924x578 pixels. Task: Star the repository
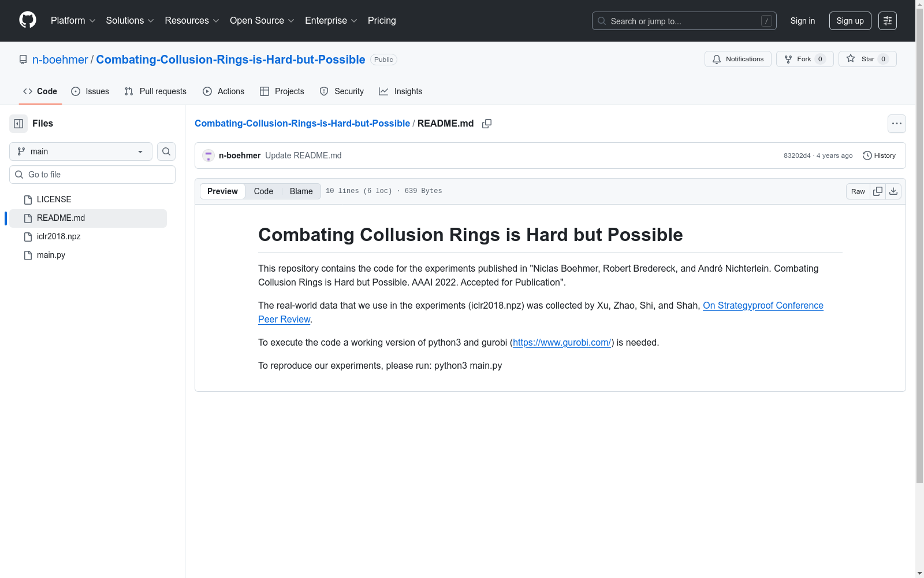pyautogui.click(x=866, y=58)
